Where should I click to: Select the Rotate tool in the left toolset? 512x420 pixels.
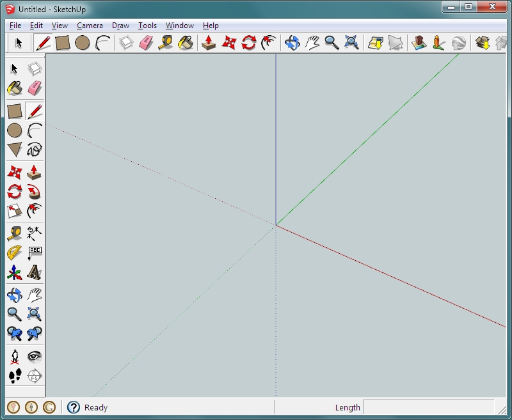coord(14,192)
